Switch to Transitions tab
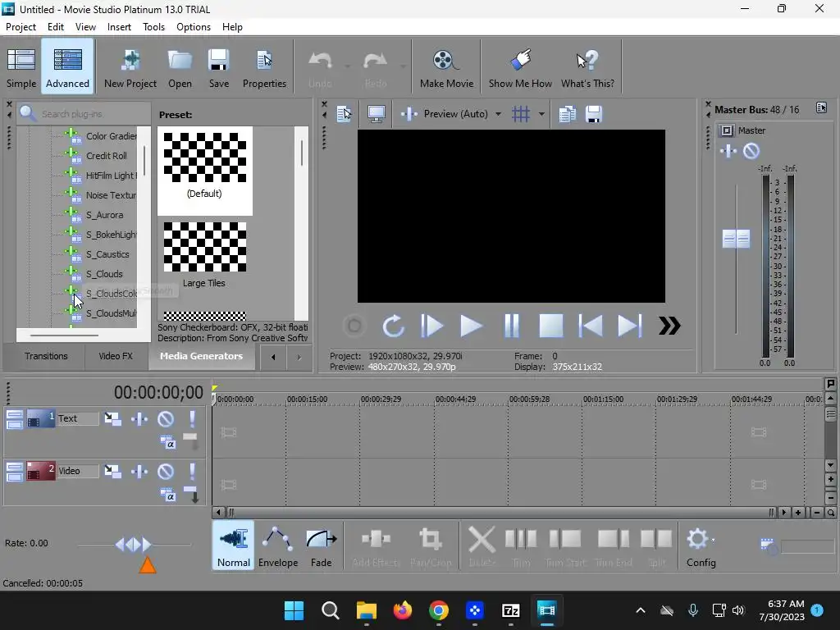 (46, 356)
